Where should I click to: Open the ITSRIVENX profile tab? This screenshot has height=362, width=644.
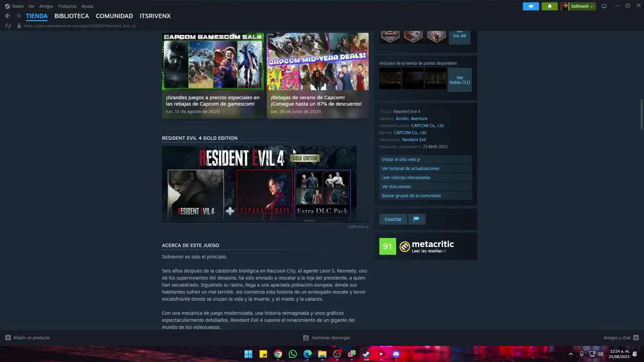(155, 16)
